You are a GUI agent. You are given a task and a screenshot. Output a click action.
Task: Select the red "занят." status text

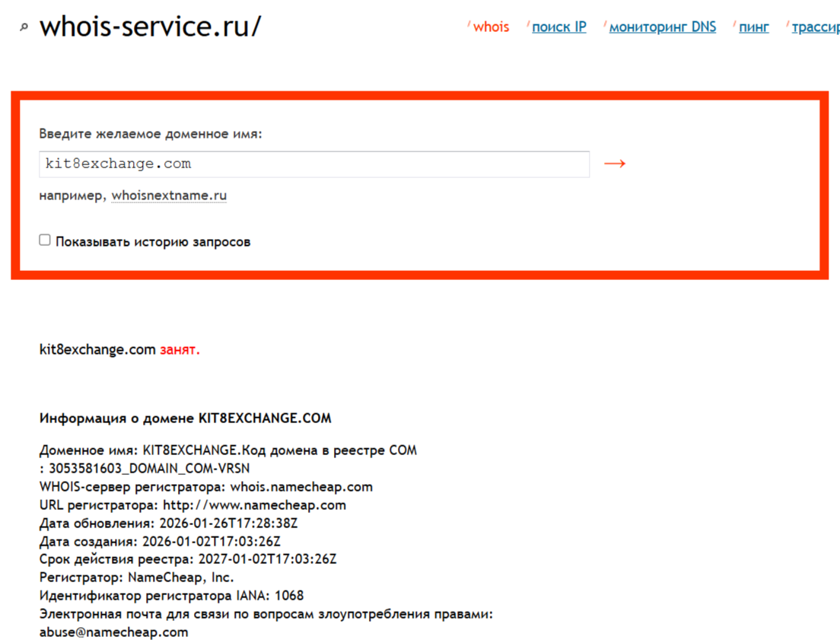tap(180, 349)
